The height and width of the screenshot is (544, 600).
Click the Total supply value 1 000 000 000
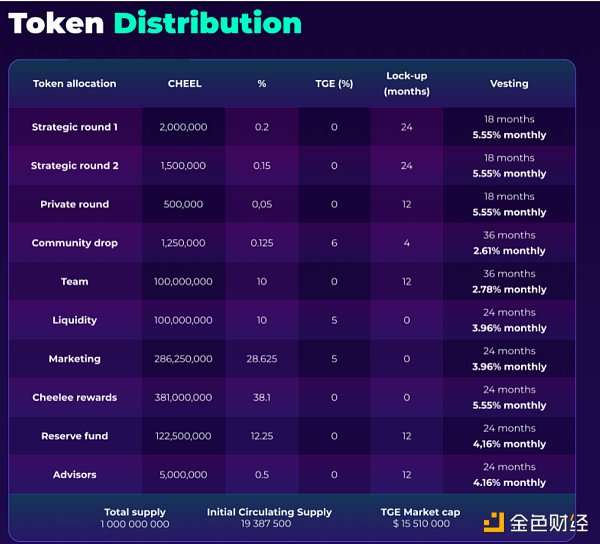point(135,525)
